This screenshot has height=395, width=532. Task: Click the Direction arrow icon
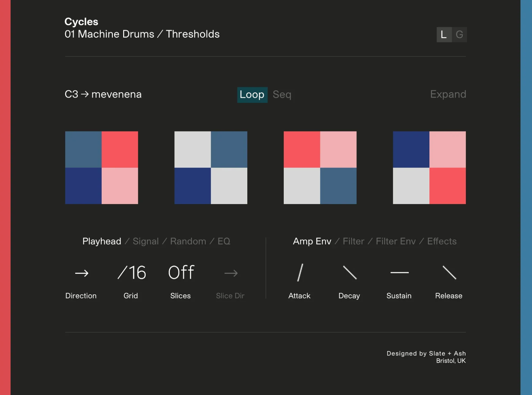point(82,273)
